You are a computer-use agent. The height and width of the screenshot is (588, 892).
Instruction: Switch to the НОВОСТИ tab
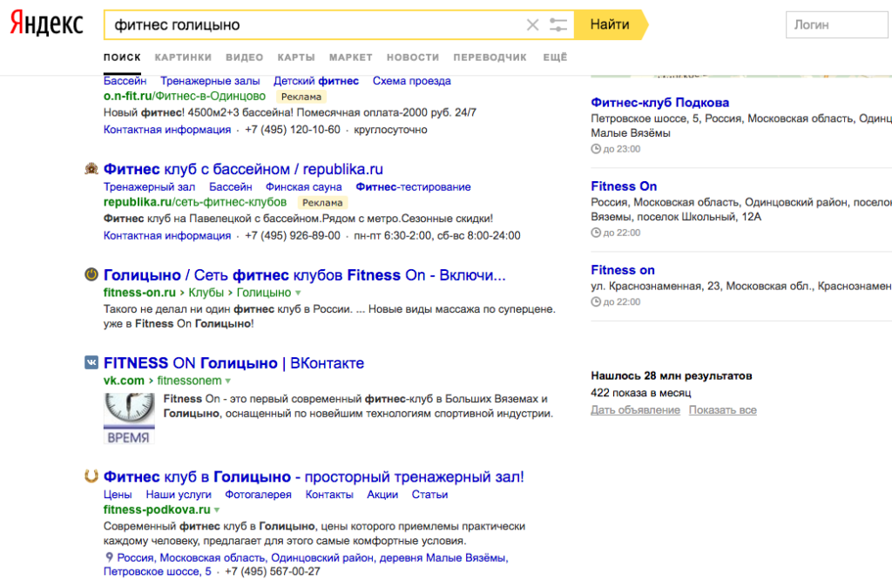[x=412, y=57]
